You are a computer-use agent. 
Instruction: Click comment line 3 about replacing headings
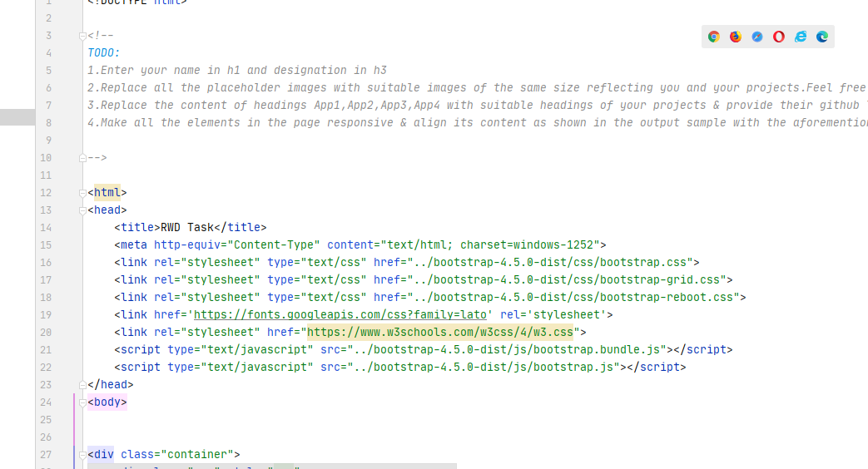click(x=477, y=106)
